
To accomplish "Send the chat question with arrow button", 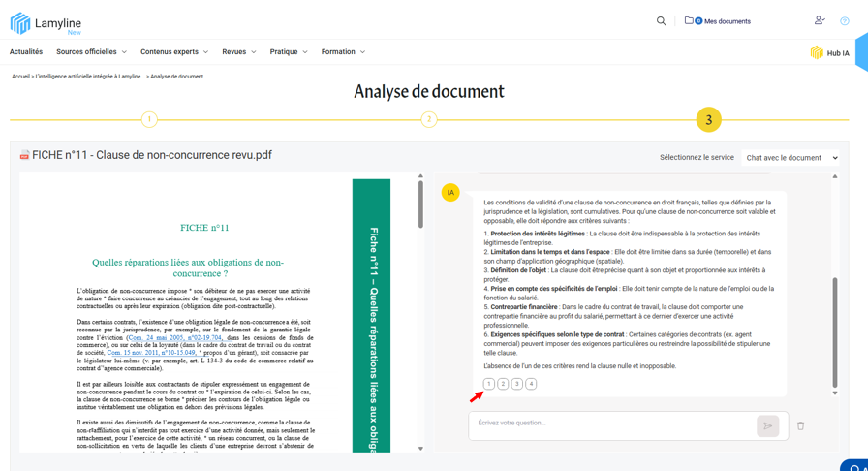I will (x=767, y=425).
